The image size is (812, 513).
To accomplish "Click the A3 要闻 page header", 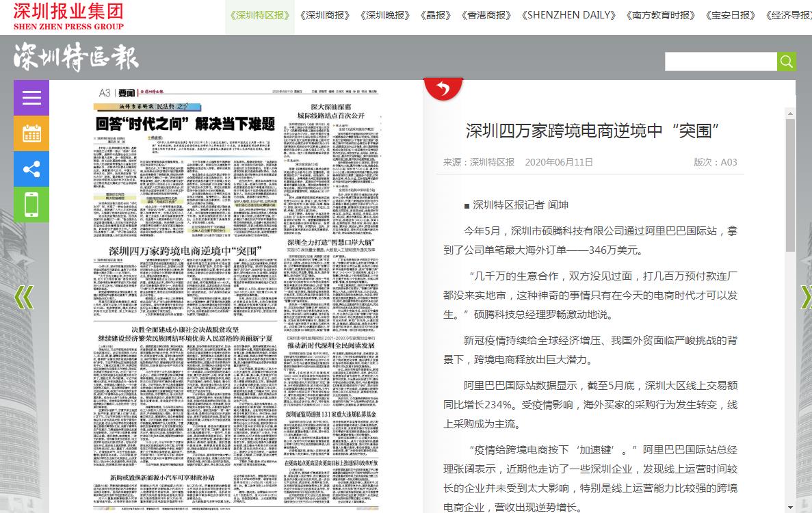I will point(116,92).
